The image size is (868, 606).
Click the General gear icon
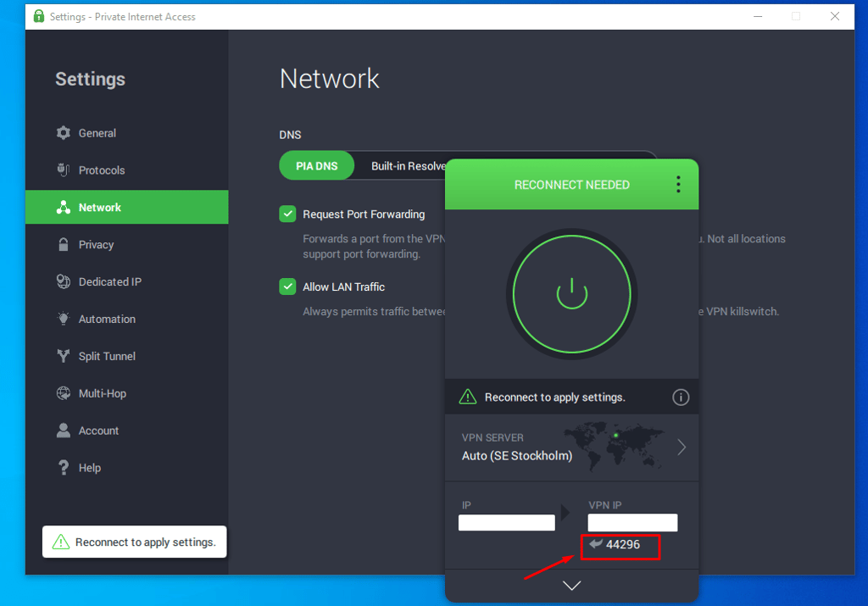pyautogui.click(x=64, y=133)
